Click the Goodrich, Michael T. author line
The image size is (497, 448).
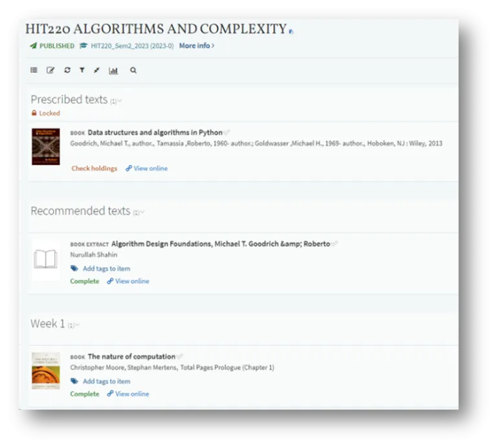click(x=256, y=144)
